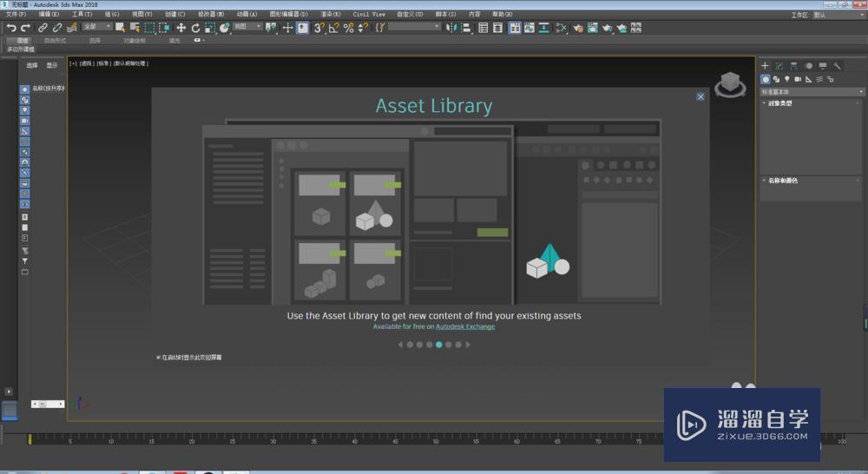Toggle Window/Crossing selection mode icon
Viewport: 868px width, 474px height.
(164, 28)
